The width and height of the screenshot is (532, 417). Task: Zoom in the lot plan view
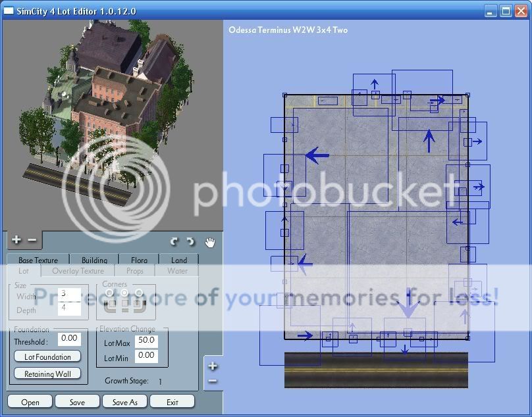(213, 366)
